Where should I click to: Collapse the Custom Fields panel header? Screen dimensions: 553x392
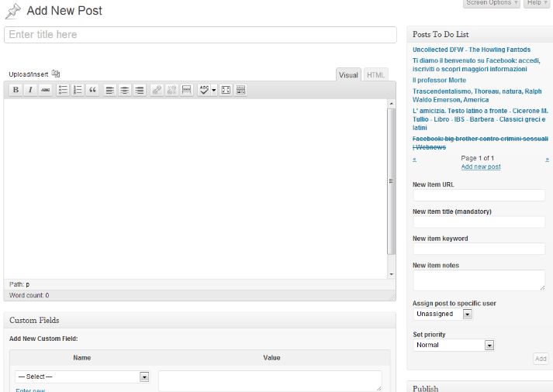(x=200, y=320)
